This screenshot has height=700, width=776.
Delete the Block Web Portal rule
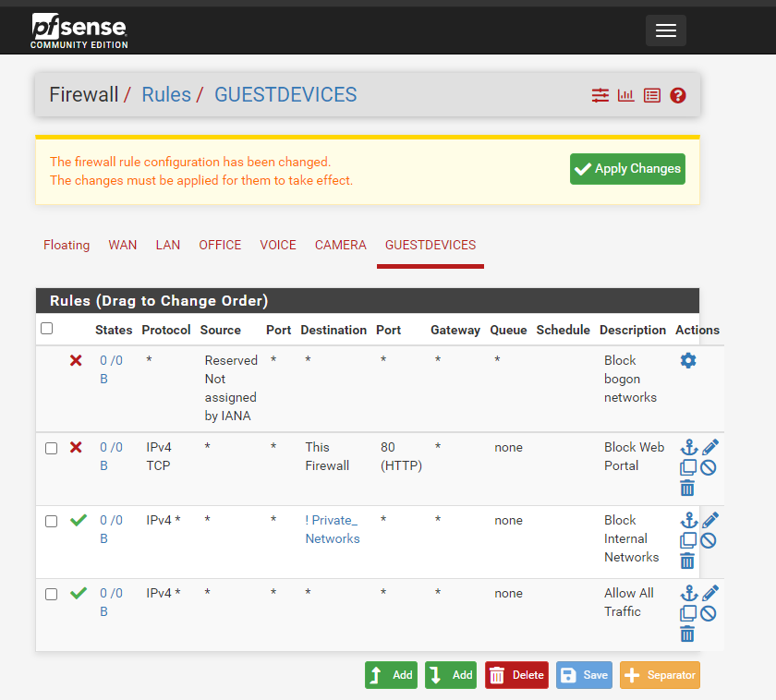point(687,489)
